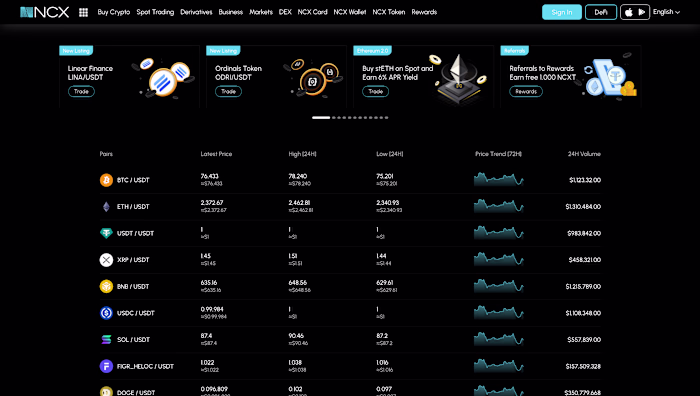This screenshot has width=700, height=396.
Task: Click the BNB coin icon
Action: point(106,286)
